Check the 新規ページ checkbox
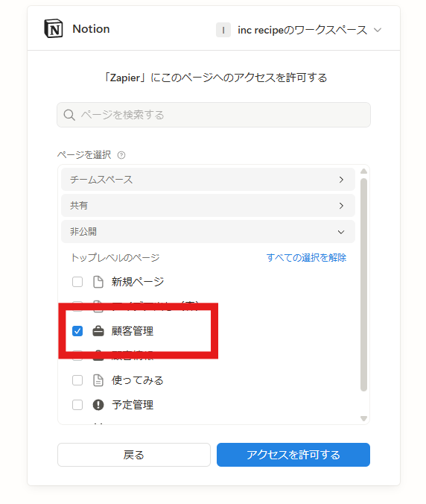The image size is (426, 504). pyautogui.click(x=77, y=282)
